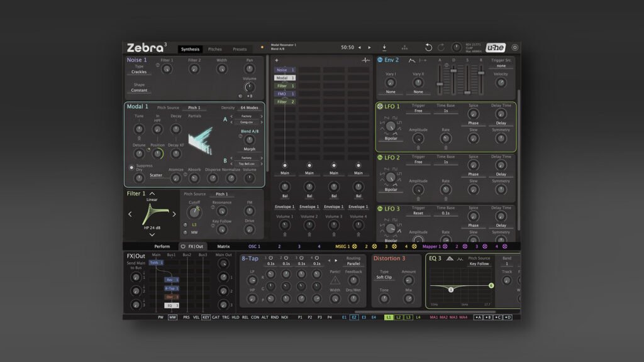Click the Mapper 1 purple circle icon
Screen dimensions: 644x362
[445, 246]
